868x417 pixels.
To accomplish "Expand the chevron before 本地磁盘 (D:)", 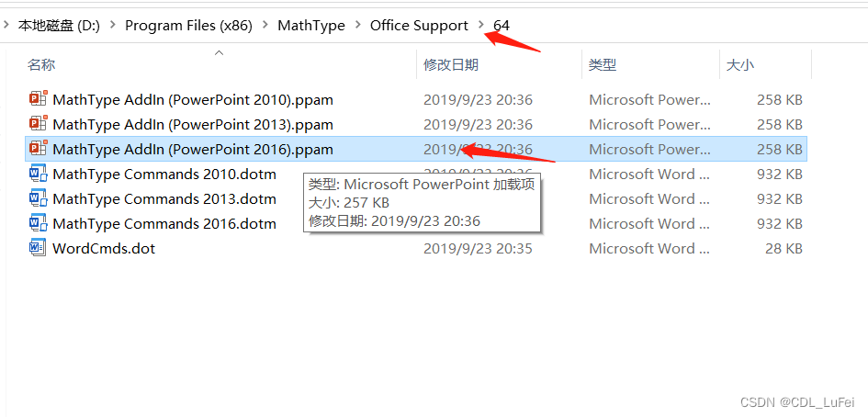I will click(6, 25).
